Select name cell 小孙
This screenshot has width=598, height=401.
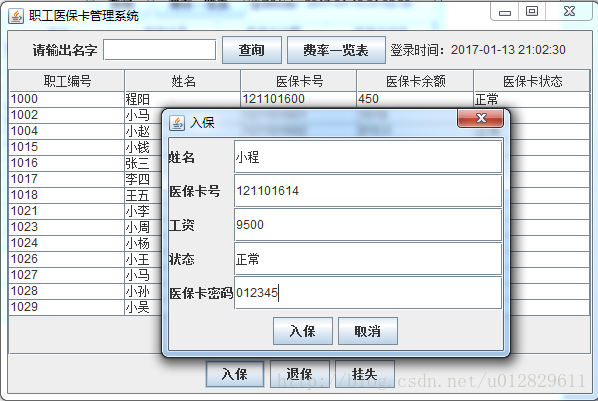(x=143, y=291)
